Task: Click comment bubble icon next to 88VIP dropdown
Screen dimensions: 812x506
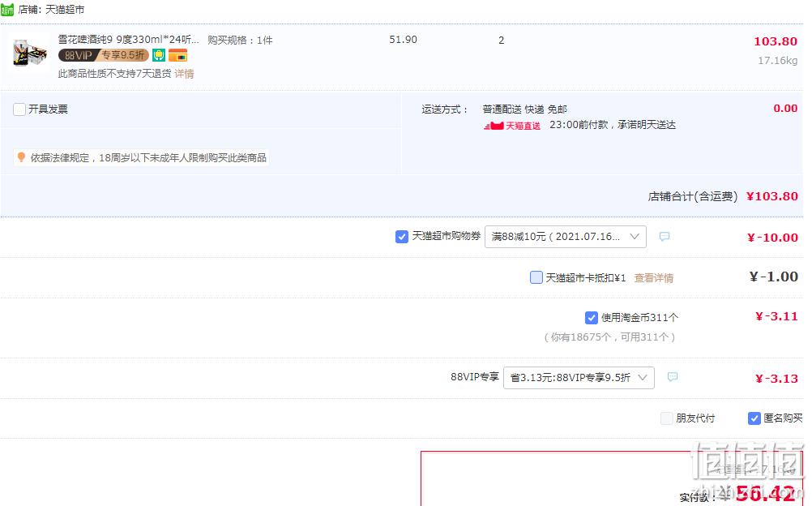Action: (672, 377)
